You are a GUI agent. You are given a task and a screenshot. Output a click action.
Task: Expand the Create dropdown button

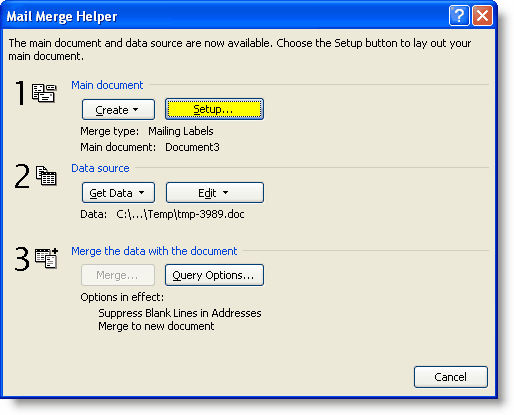[x=118, y=110]
